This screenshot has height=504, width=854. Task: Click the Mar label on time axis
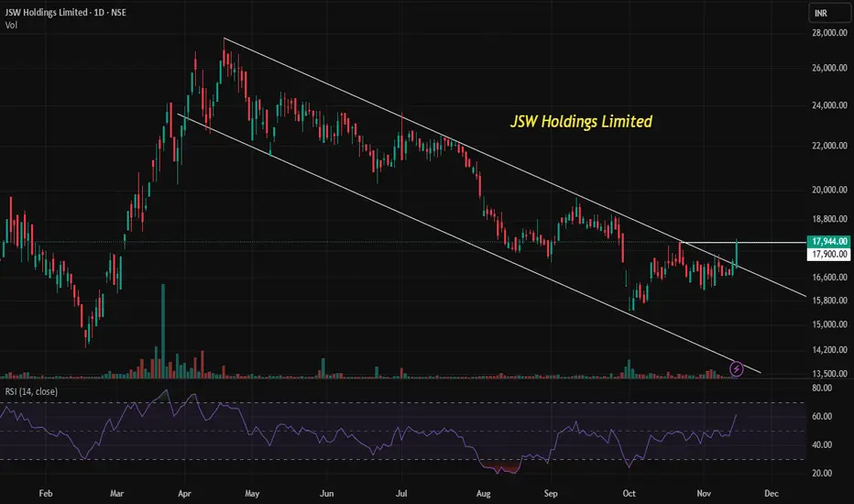(116, 493)
